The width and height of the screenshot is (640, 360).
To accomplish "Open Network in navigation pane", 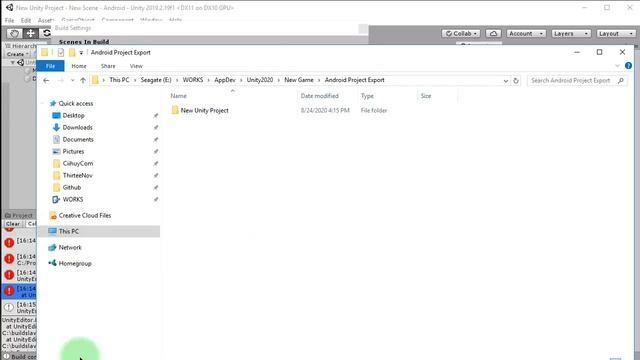I will pyautogui.click(x=70, y=247).
